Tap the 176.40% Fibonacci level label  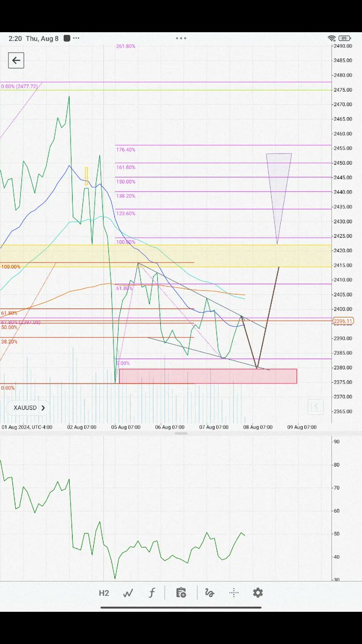(126, 150)
